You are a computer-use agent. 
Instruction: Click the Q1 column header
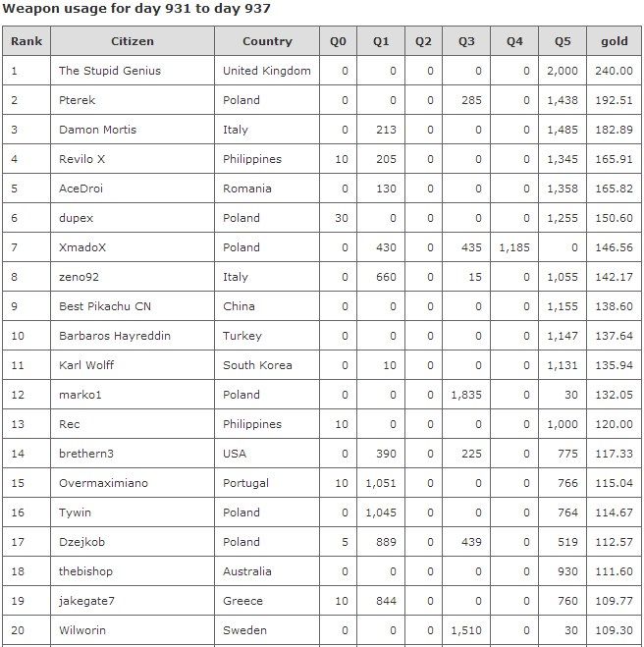[x=381, y=41]
